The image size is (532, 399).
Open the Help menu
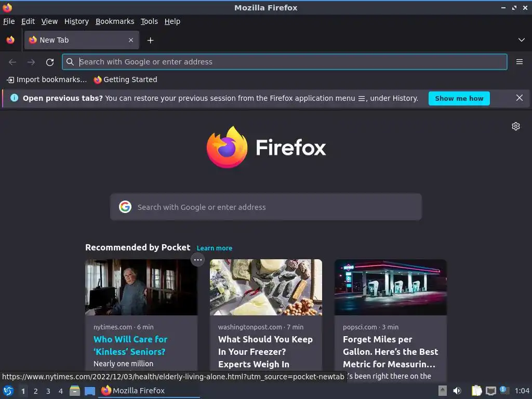click(172, 21)
